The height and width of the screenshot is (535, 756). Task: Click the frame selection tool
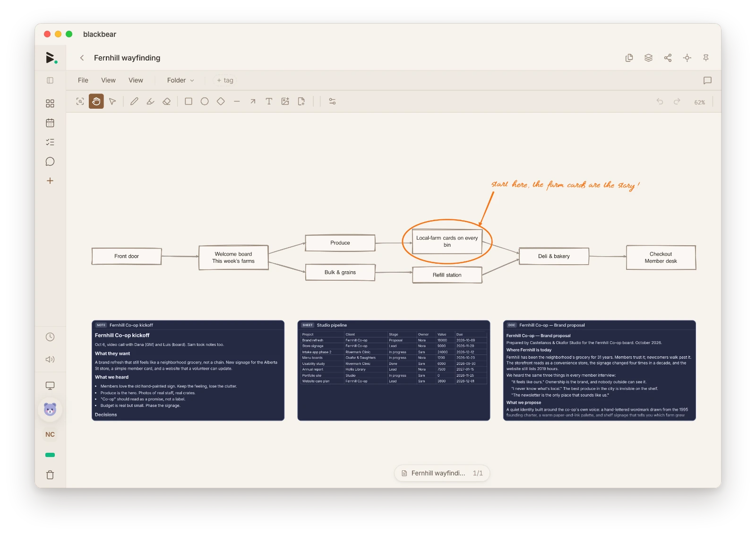tap(80, 101)
